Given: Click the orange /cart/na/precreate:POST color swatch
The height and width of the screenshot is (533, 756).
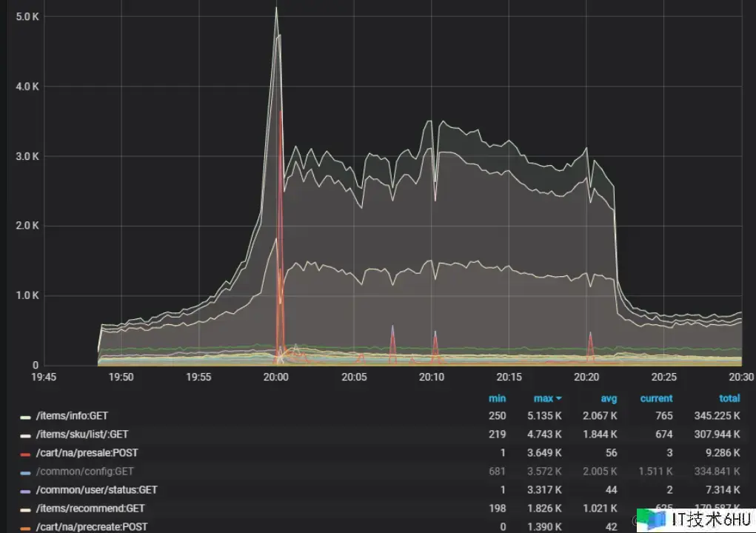Looking at the screenshot, I should click(x=26, y=528).
